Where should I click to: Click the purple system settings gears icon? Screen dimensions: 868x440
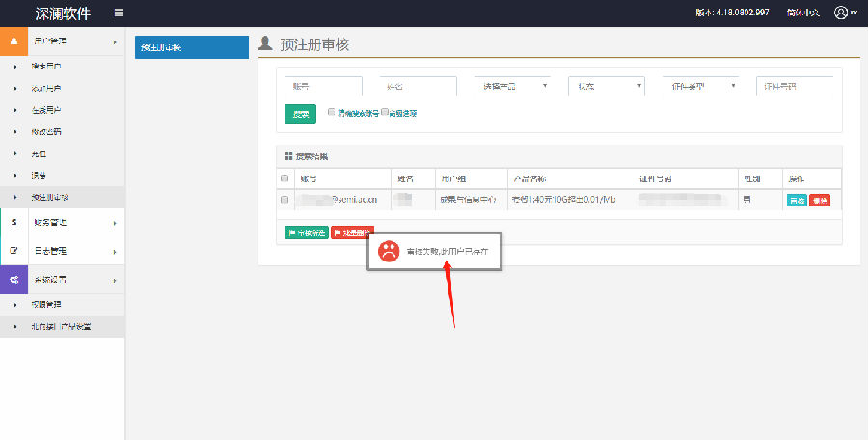[14, 279]
